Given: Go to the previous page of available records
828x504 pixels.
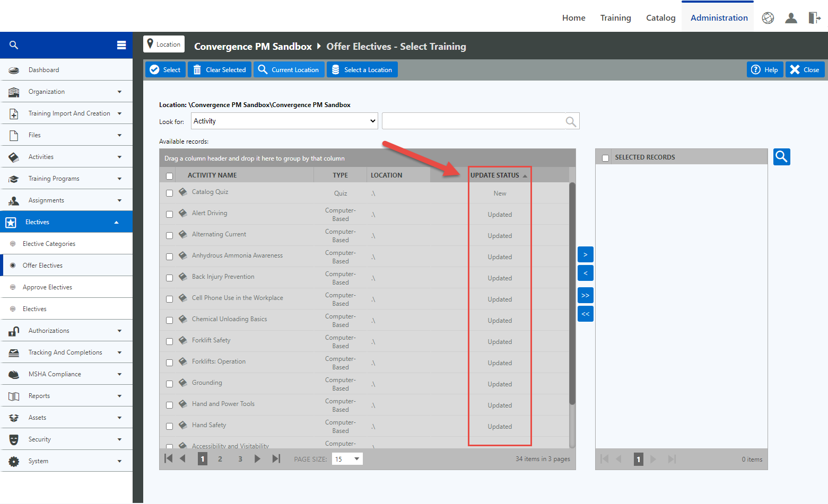Looking at the screenshot, I should [x=183, y=459].
